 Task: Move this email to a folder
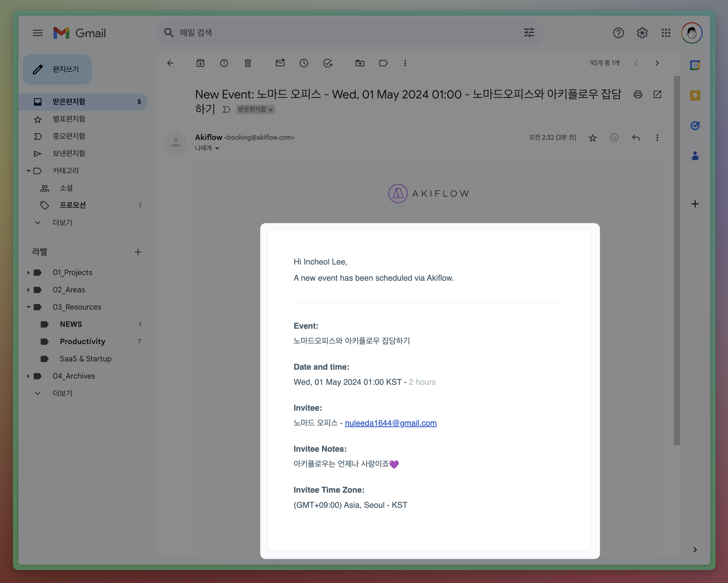360,63
